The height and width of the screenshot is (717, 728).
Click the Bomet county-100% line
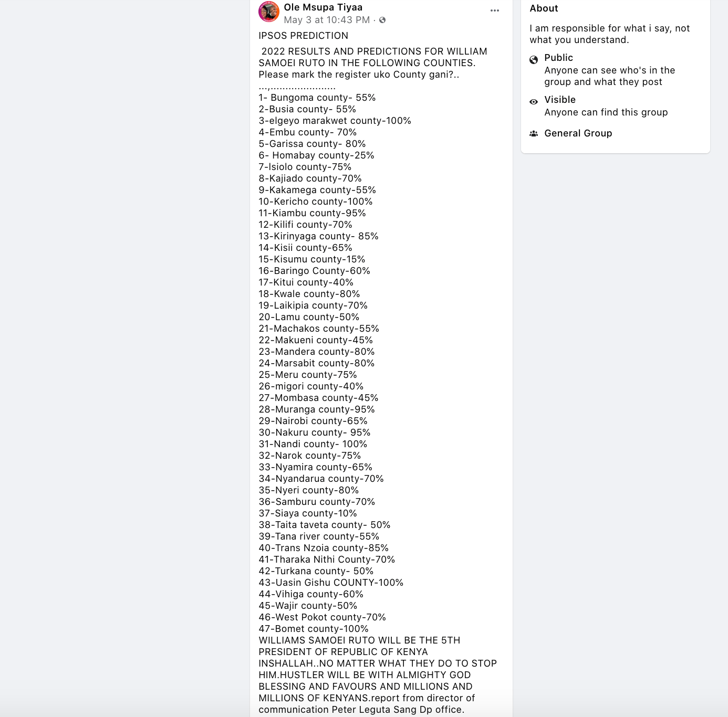click(314, 629)
